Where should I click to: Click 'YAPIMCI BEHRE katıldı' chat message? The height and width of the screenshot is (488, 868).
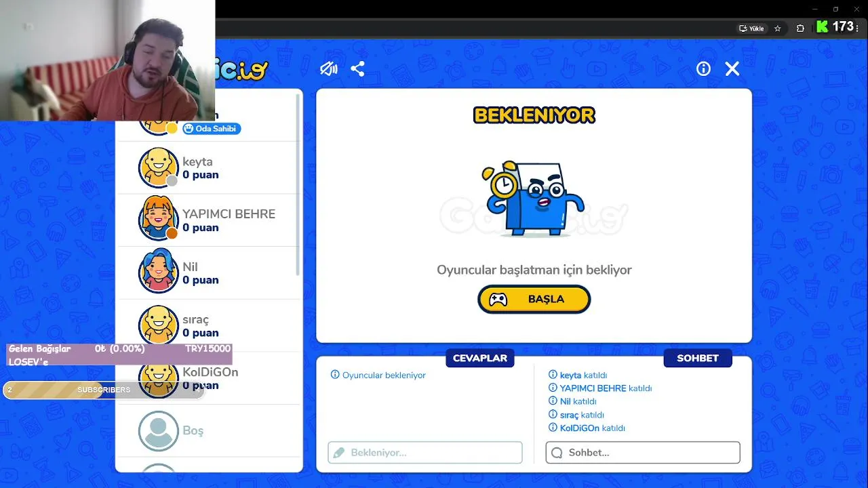600,388
